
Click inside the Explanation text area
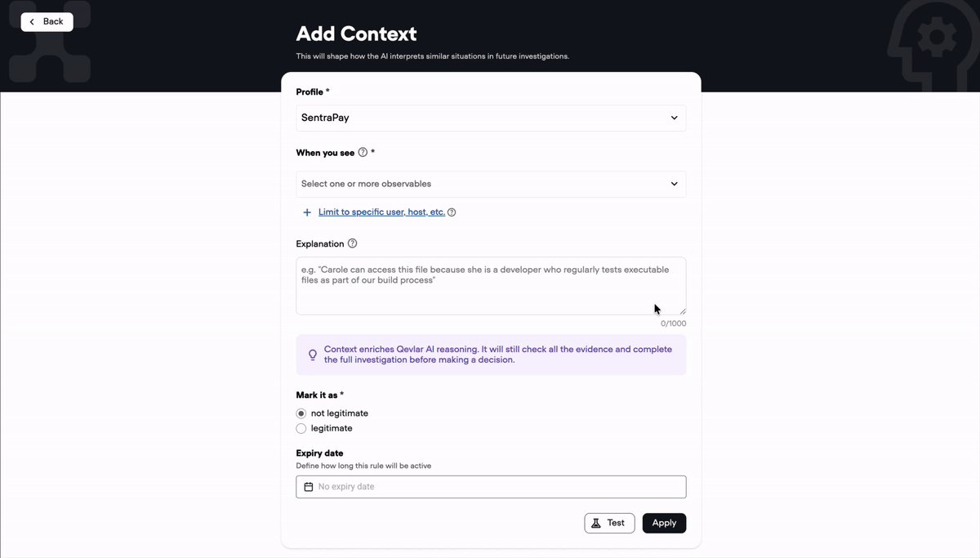click(491, 286)
